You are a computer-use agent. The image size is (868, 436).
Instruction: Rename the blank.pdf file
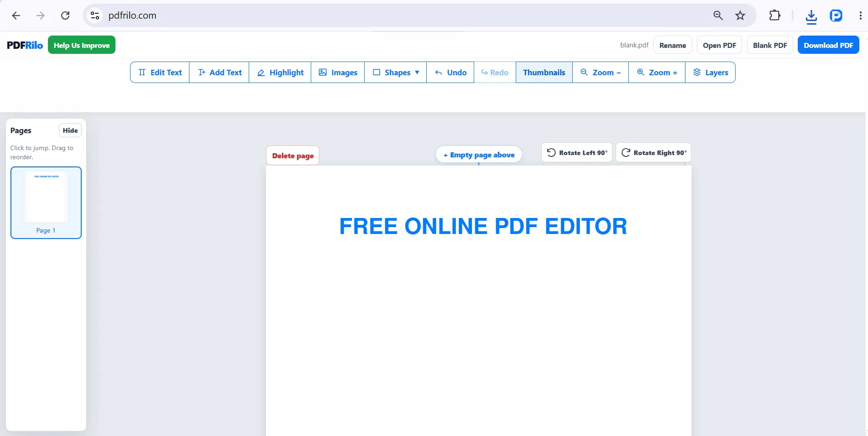(x=673, y=45)
